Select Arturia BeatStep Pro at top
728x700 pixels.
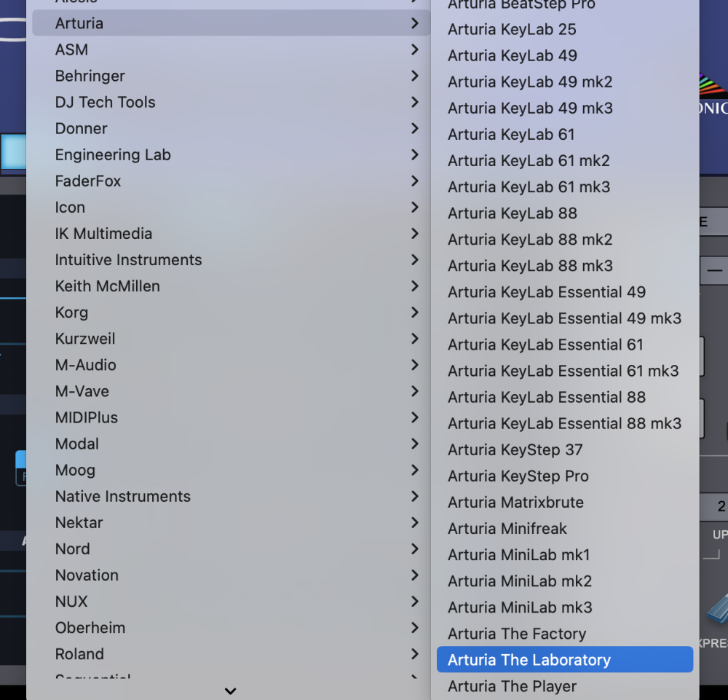click(565, 6)
